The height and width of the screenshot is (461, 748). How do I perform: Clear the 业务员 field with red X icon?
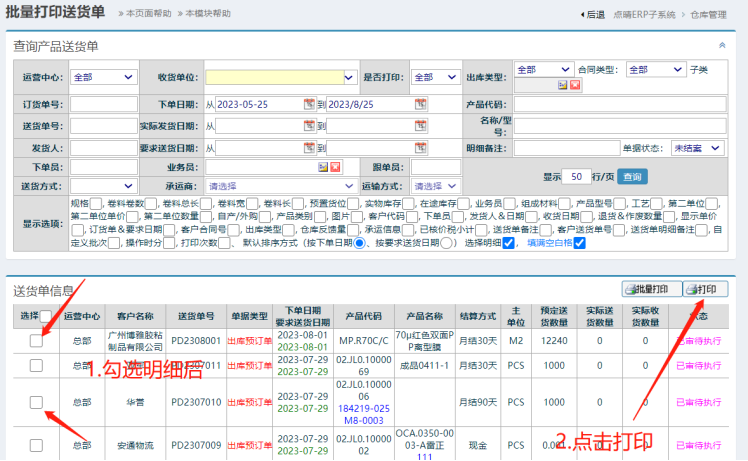point(335,167)
